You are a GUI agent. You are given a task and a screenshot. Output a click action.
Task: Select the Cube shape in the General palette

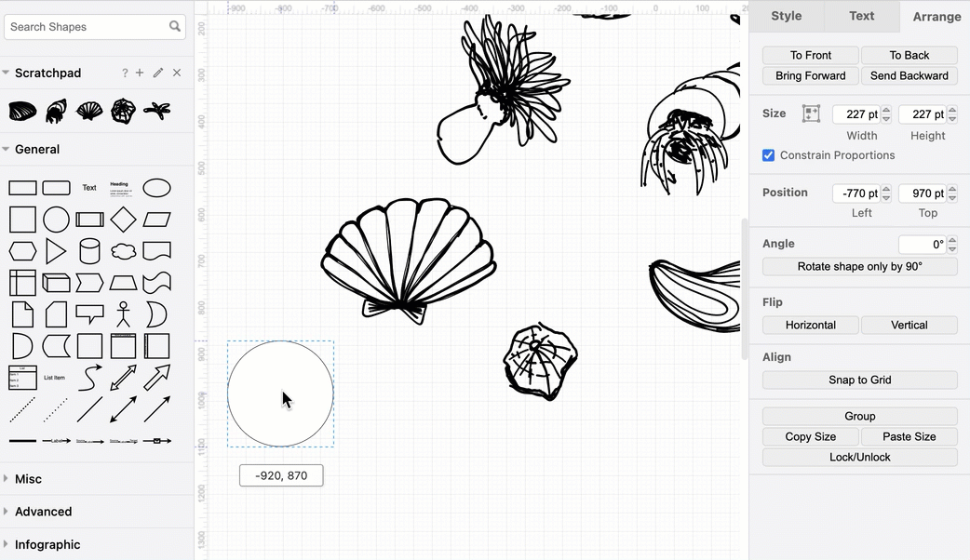[x=57, y=281]
